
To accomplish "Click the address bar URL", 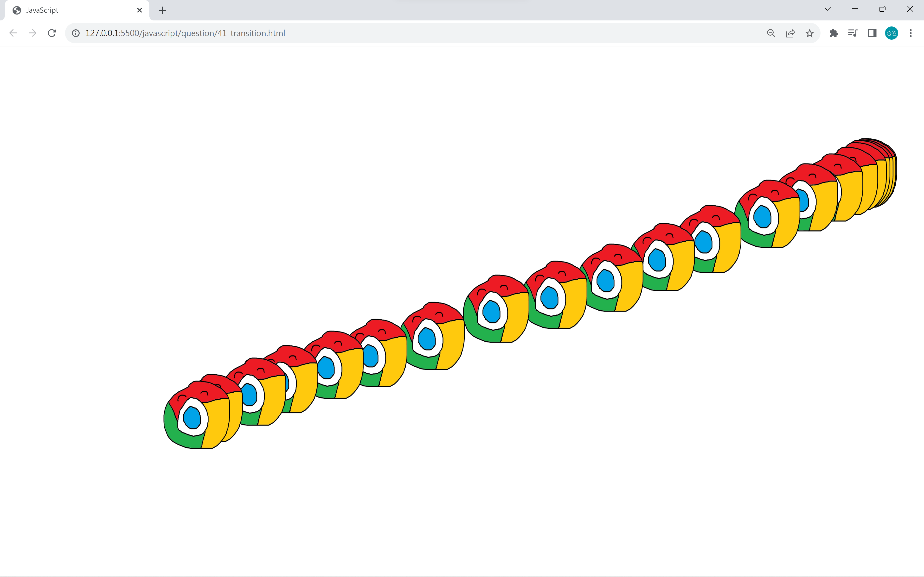I will [185, 33].
